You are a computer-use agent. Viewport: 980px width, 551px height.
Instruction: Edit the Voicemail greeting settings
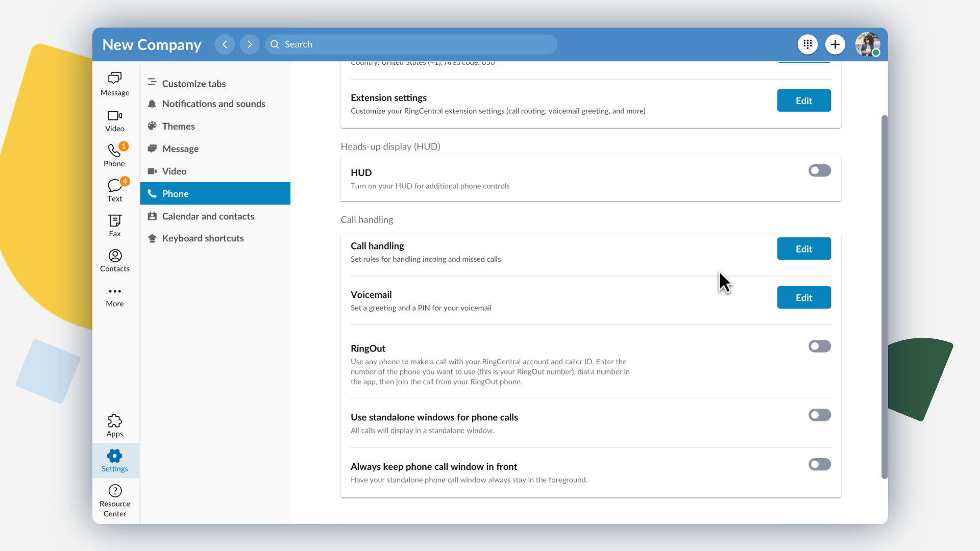coord(803,297)
